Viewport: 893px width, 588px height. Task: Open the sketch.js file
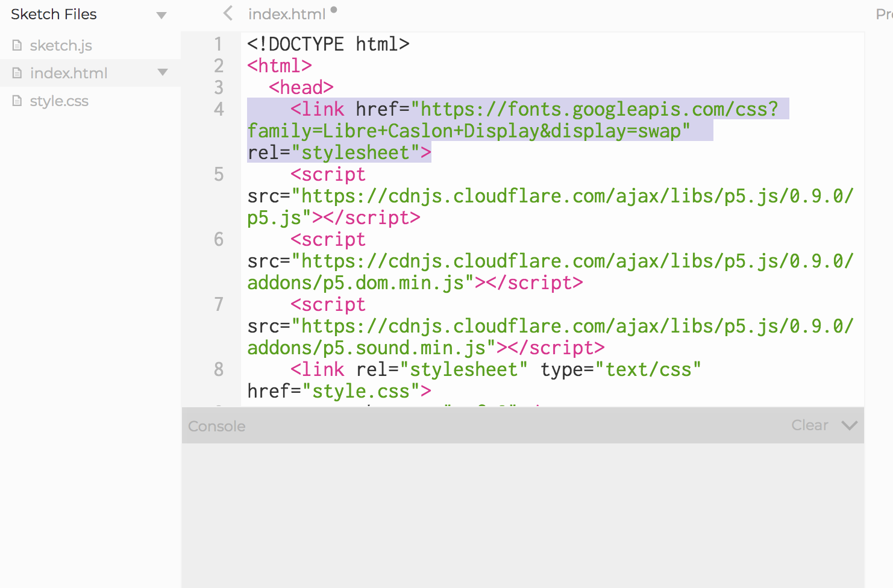tap(61, 45)
